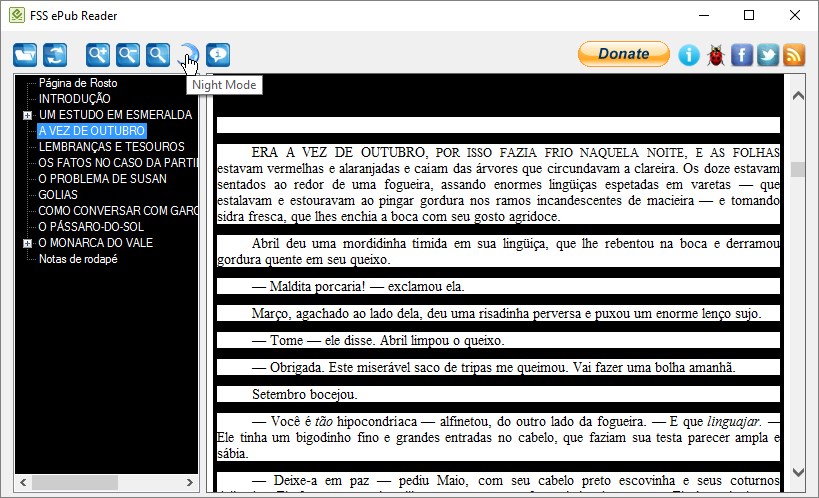Image resolution: width=819 pixels, height=498 pixels.
Task: Go to O PROBLEMA DE SUSAN
Action: (x=102, y=179)
